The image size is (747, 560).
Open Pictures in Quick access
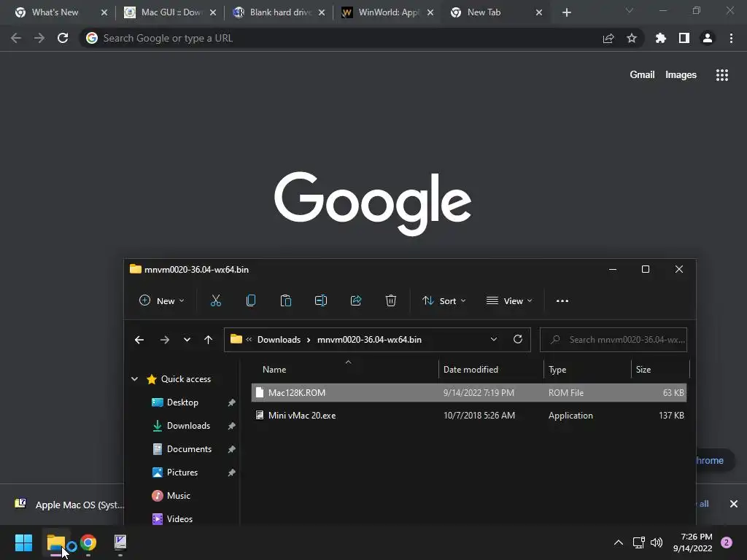click(x=182, y=472)
